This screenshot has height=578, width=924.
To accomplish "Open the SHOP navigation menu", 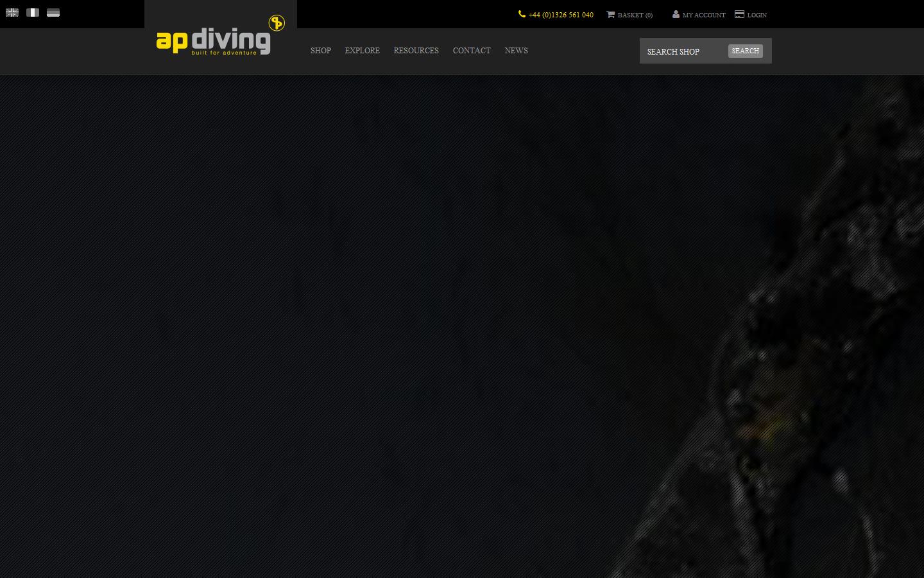I will click(x=320, y=51).
